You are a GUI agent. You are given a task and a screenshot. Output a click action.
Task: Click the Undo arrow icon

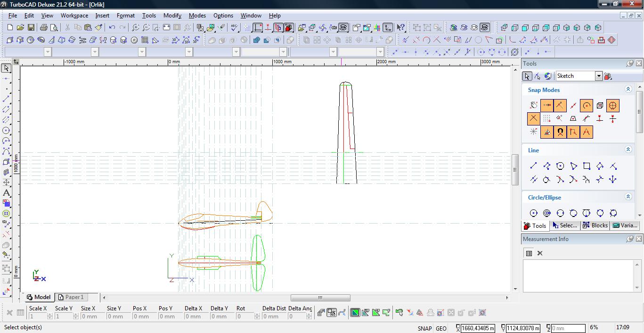pos(112,28)
